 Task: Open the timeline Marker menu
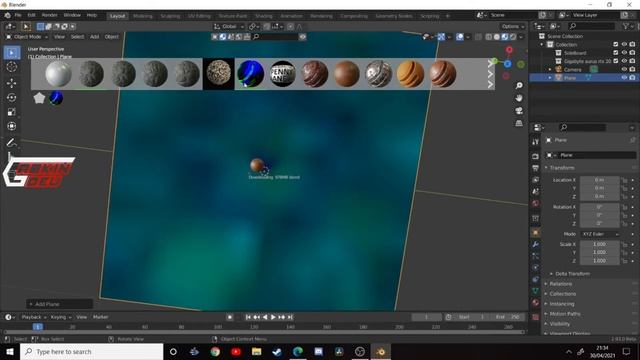tap(100, 317)
